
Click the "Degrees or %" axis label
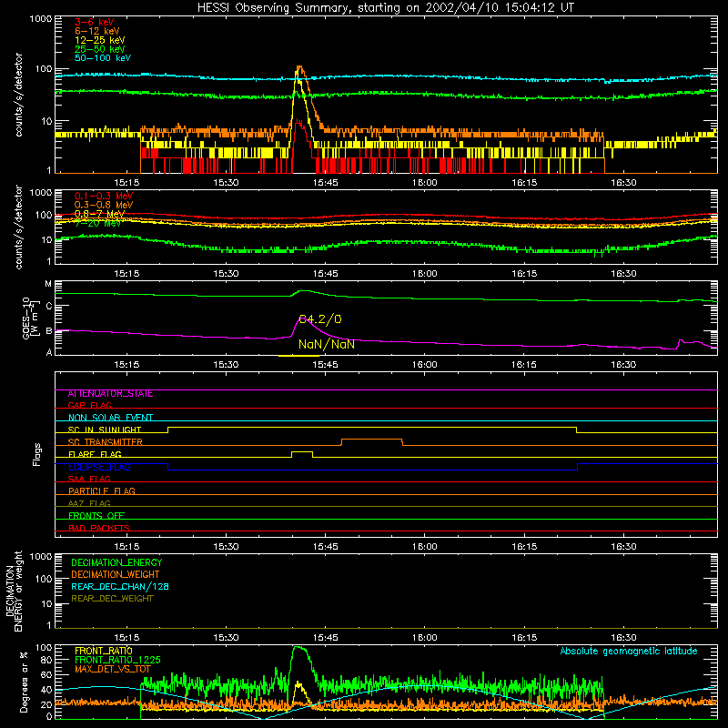click(24, 682)
